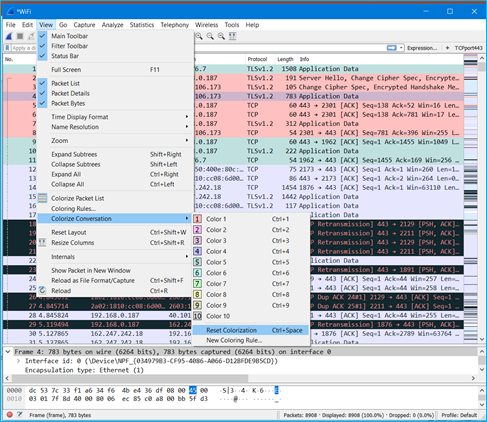487x422 pixels.
Task: Pick Color 9 conversation color
Action: 250,305
